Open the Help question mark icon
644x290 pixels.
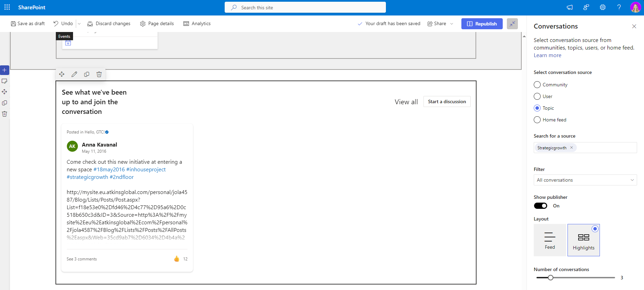point(619,7)
